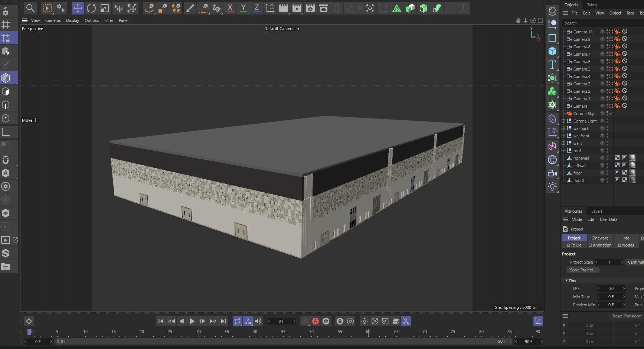
Task: Expand the wallfront object
Action: pyautogui.click(x=563, y=136)
